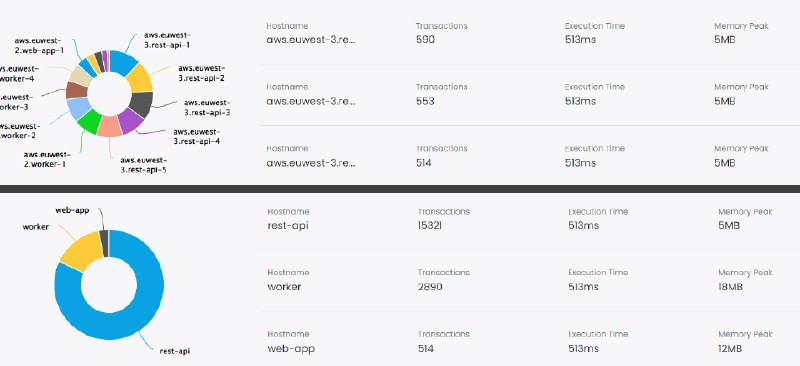
Task: Click the yellow rest-api-2 donut segment
Action: [139, 78]
